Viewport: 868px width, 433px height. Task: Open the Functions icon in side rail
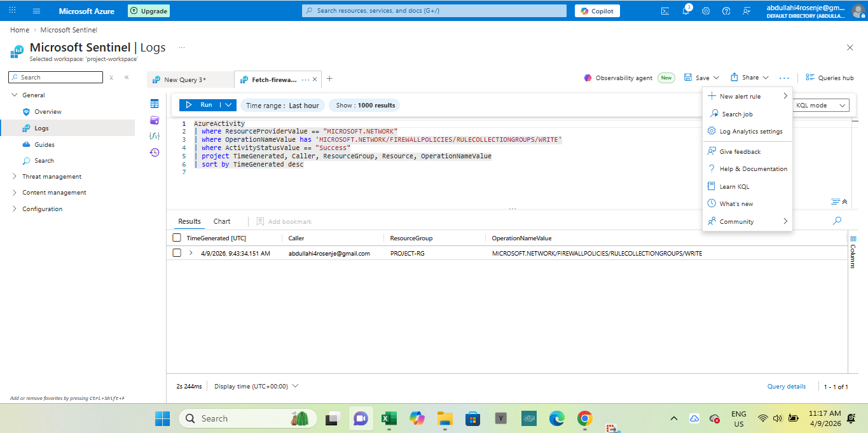154,136
